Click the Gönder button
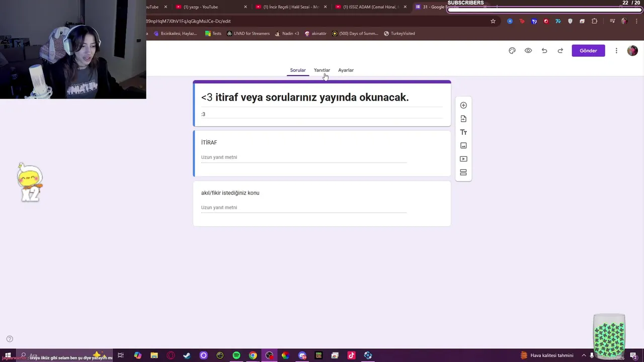The height and width of the screenshot is (362, 644). point(588,51)
